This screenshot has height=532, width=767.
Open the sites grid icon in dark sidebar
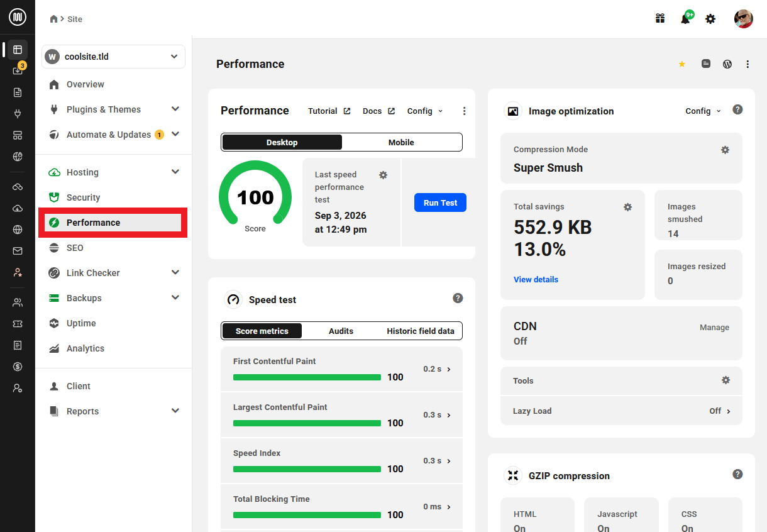18,50
